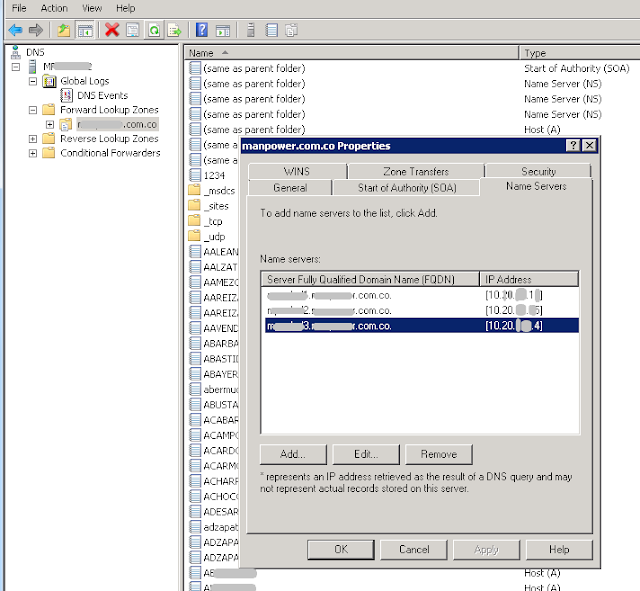Expand the Reverse Lookup Zones node
640x591 pixels.
[33, 139]
